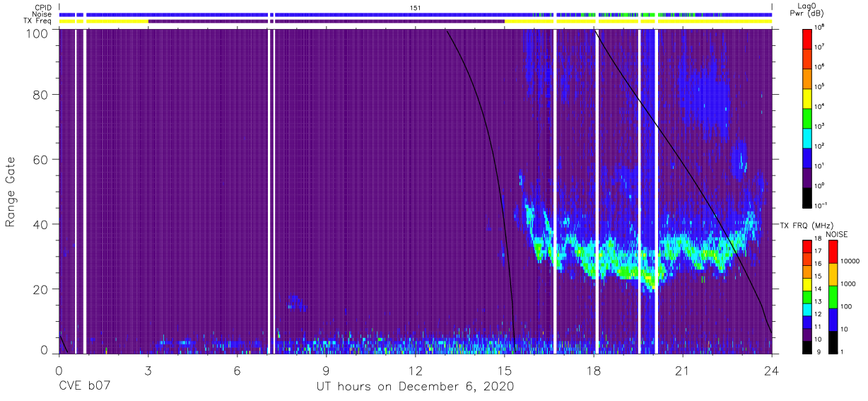Click the 'Lag0 Pwr (dB)' colorbar title
The width and height of the screenshot is (868, 401).
808,10
